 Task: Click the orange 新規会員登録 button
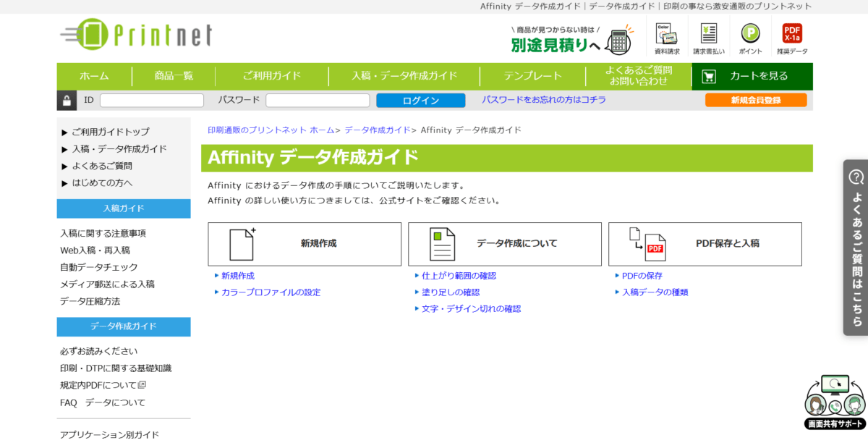pos(755,100)
